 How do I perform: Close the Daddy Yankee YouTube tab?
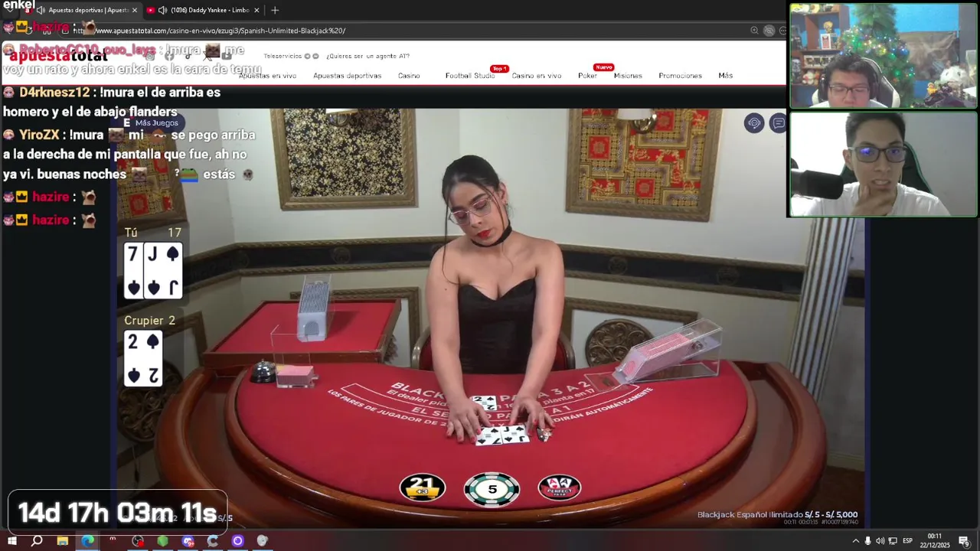pyautogui.click(x=256, y=10)
